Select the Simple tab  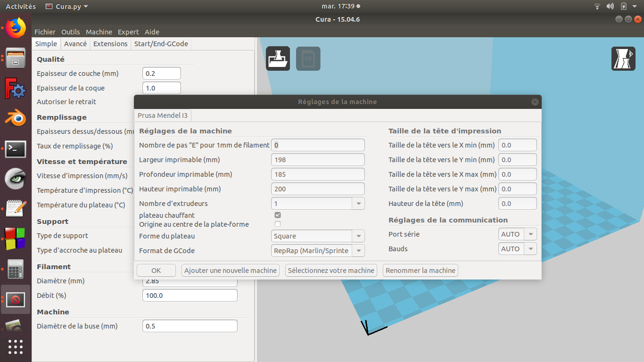point(46,44)
